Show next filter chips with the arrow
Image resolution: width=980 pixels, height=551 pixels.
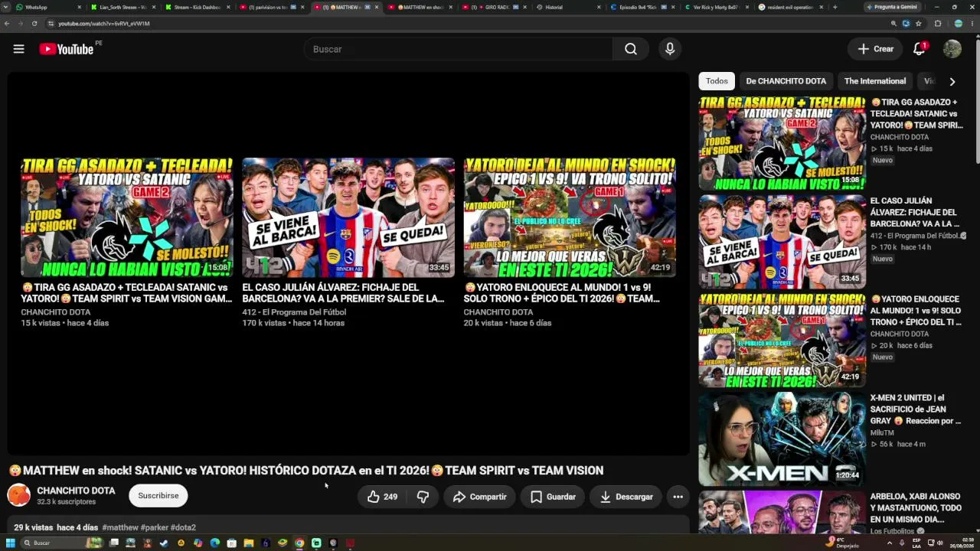952,81
